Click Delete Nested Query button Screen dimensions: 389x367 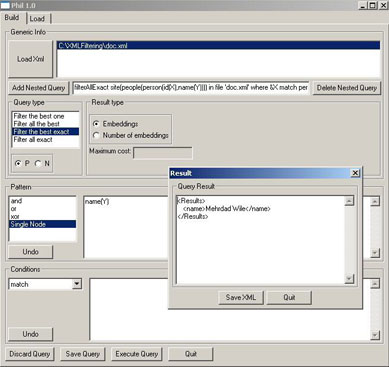(x=346, y=88)
